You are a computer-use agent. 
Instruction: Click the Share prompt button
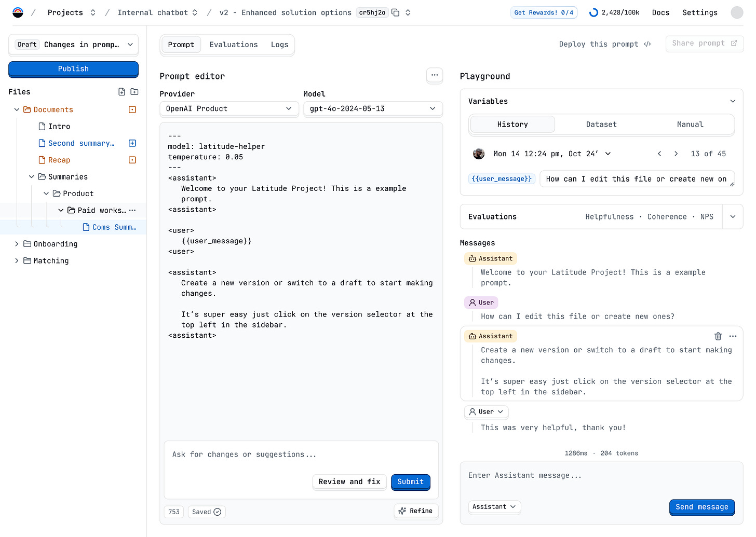[704, 44]
